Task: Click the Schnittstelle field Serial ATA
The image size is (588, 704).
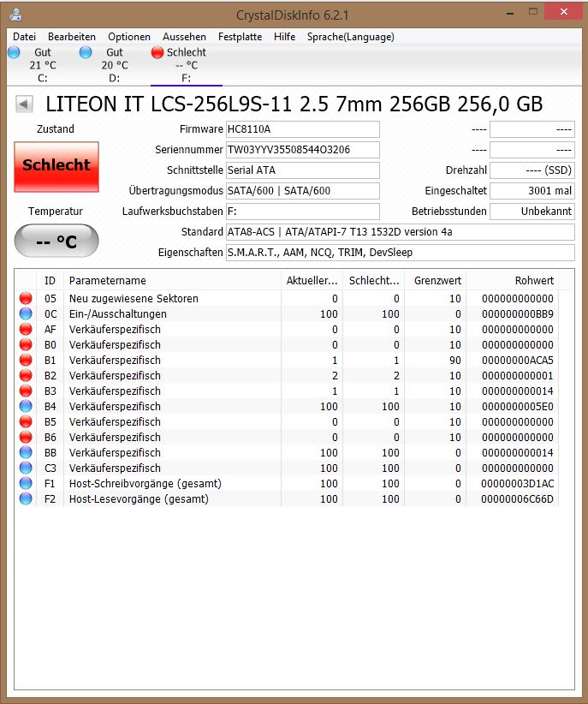Action: click(302, 170)
